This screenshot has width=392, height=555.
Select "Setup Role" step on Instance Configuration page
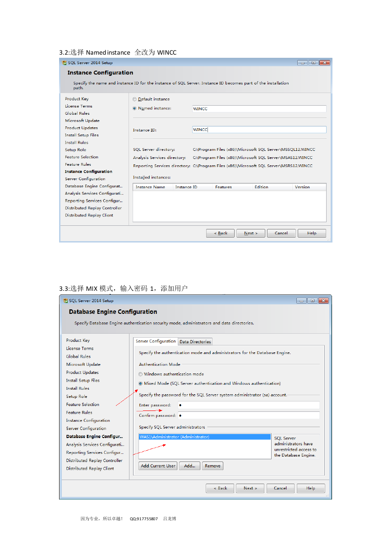pyautogui.click(x=75, y=150)
